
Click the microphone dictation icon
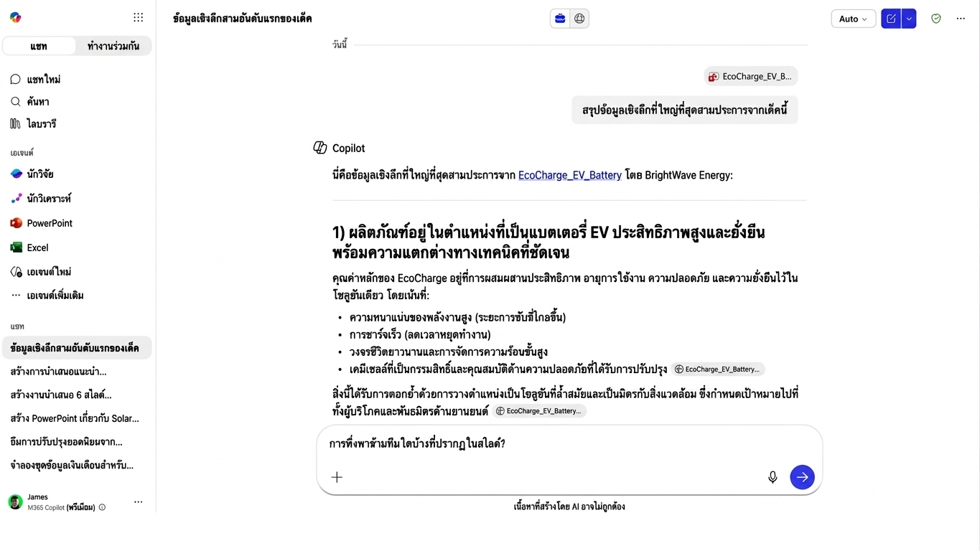coord(773,477)
